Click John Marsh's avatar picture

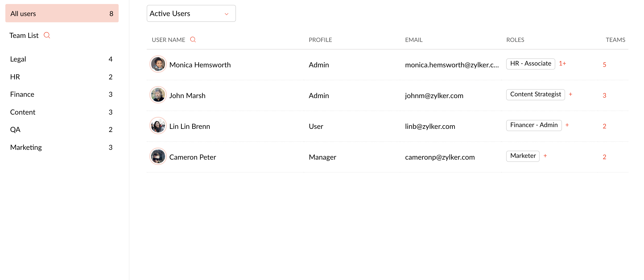(158, 95)
